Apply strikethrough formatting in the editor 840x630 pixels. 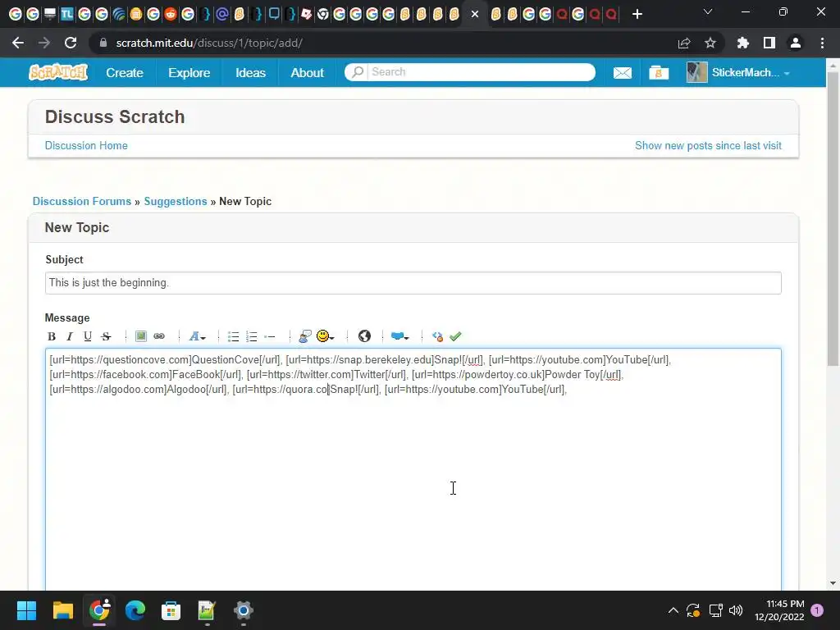(106, 336)
